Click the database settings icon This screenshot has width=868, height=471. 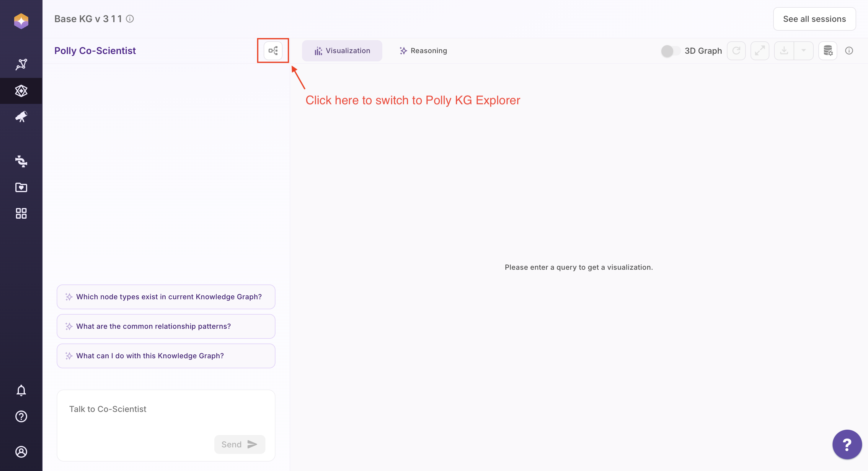tap(828, 50)
